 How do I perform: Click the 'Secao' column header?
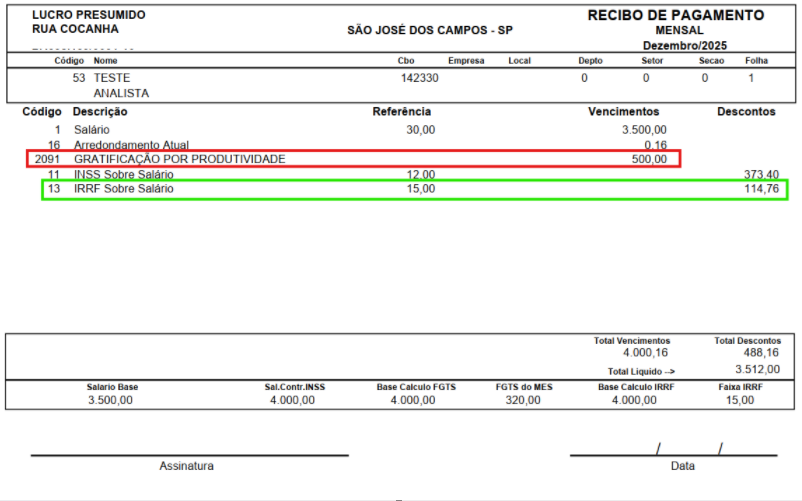coord(711,60)
